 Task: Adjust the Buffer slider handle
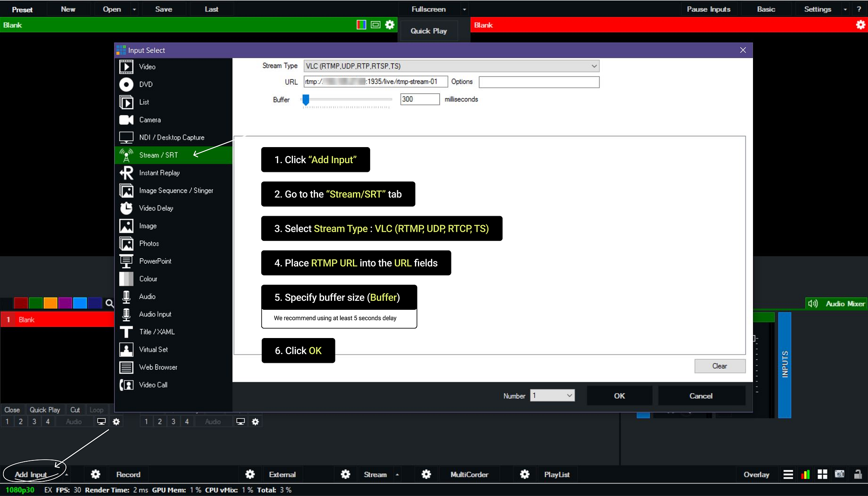click(306, 100)
